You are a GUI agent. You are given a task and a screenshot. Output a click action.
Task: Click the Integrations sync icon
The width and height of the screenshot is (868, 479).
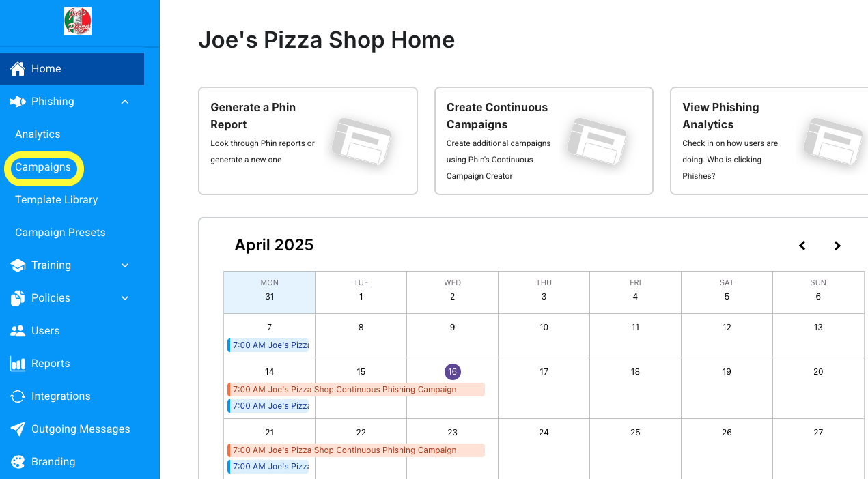(18, 396)
